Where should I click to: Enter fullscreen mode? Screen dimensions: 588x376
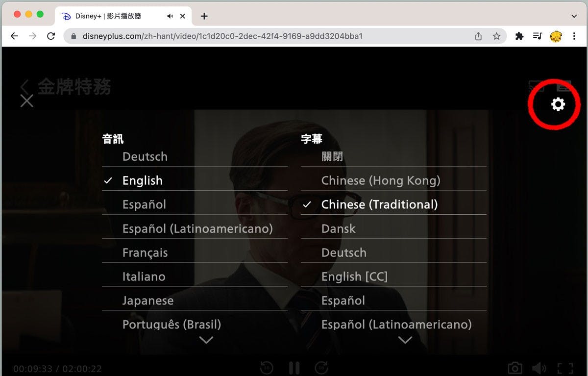point(565,369)
